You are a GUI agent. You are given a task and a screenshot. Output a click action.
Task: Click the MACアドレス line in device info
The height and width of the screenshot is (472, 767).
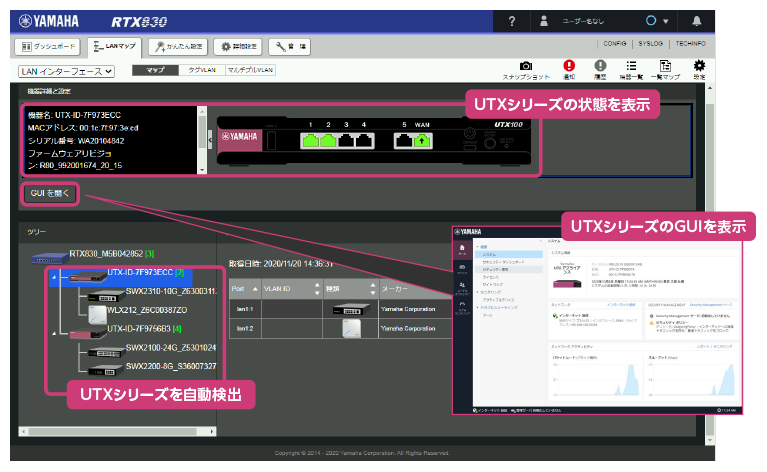coord(83,128)
